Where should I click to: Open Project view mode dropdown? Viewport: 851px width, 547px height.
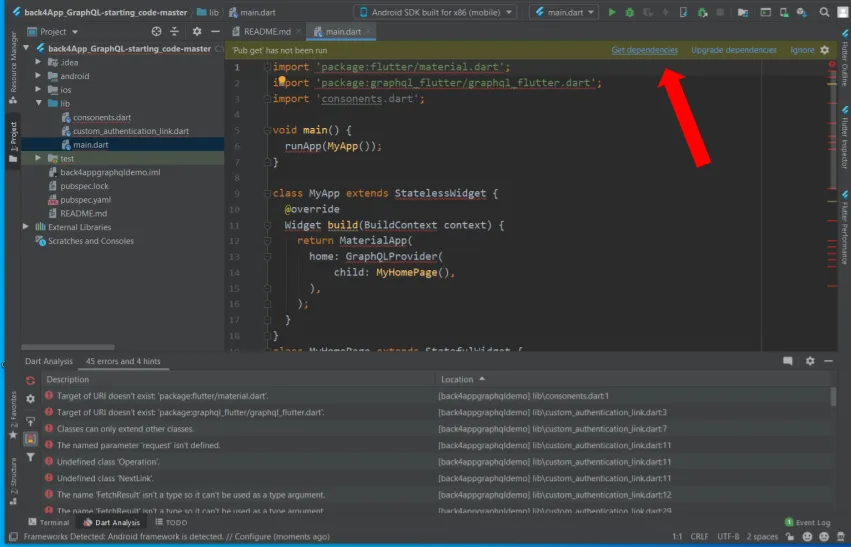click(x=53, y=31)
